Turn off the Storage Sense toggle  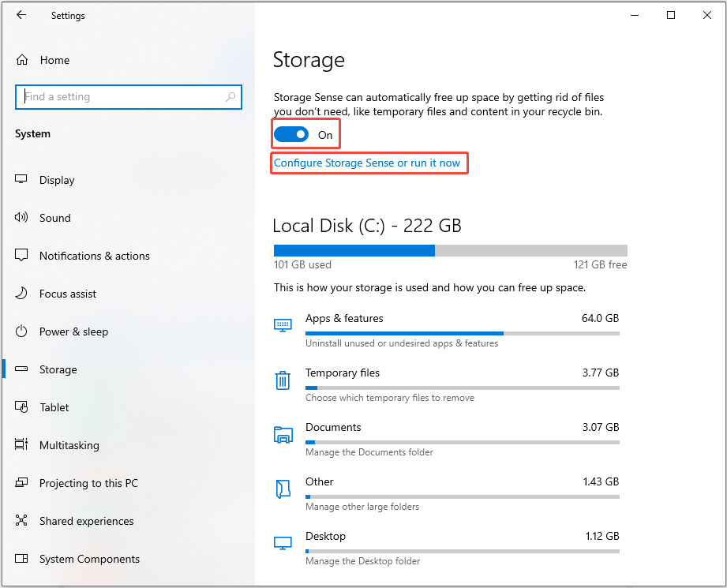(291, 134)
